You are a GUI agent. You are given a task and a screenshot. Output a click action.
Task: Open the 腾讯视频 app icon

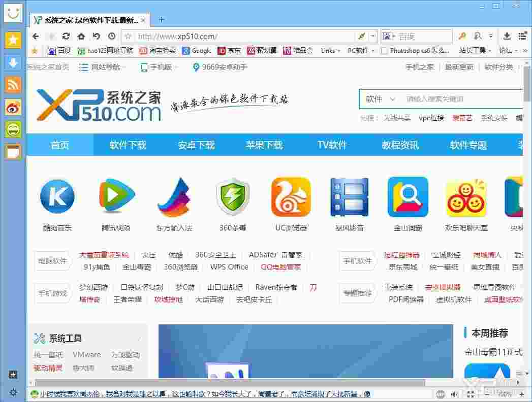[116, 195]
